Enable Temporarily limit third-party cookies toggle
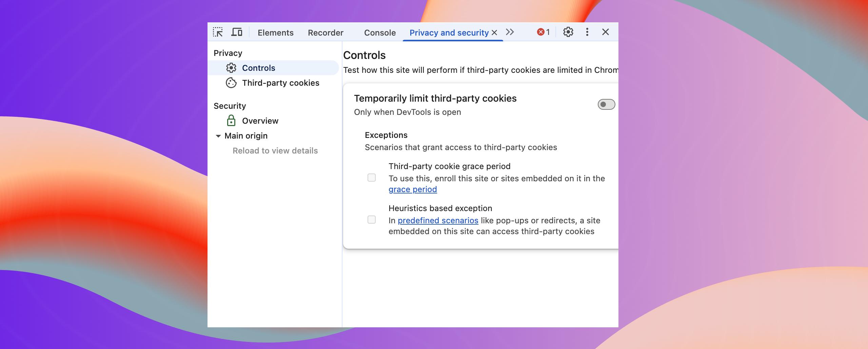The width and height of the screenshot is (868, 349). pyautogui.click(x=606, y=104)
